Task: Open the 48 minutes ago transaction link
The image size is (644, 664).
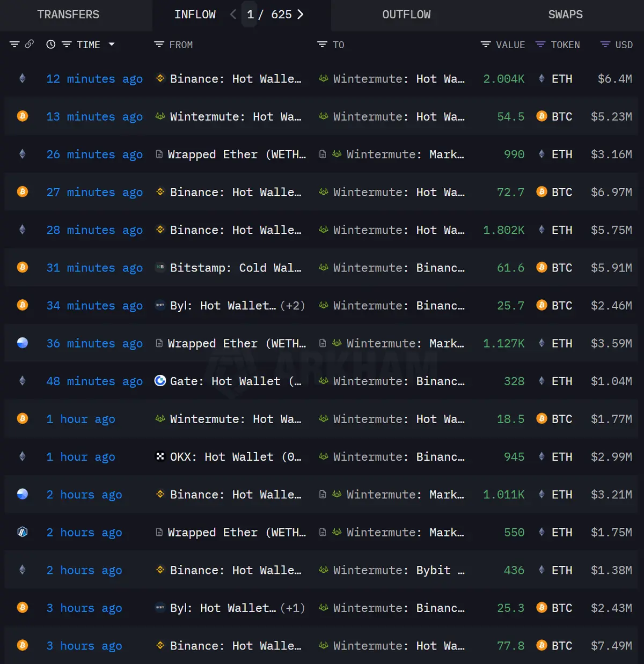Action: (x=94, y=381)
